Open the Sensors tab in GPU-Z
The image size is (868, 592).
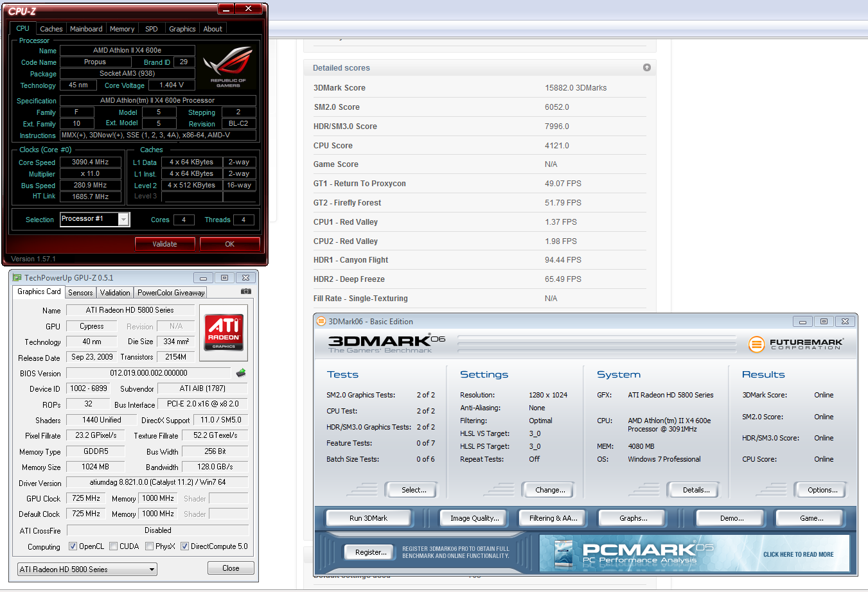click(x=80, y=292)
